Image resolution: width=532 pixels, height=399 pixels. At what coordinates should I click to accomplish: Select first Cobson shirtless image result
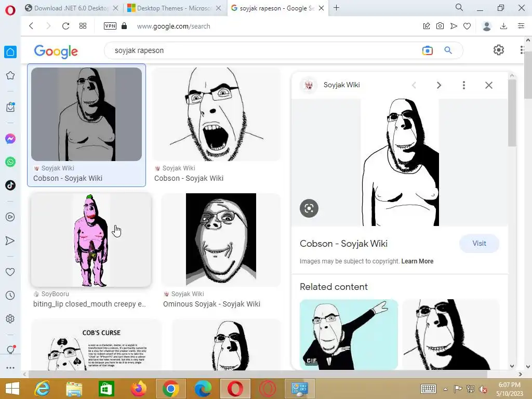87,114
